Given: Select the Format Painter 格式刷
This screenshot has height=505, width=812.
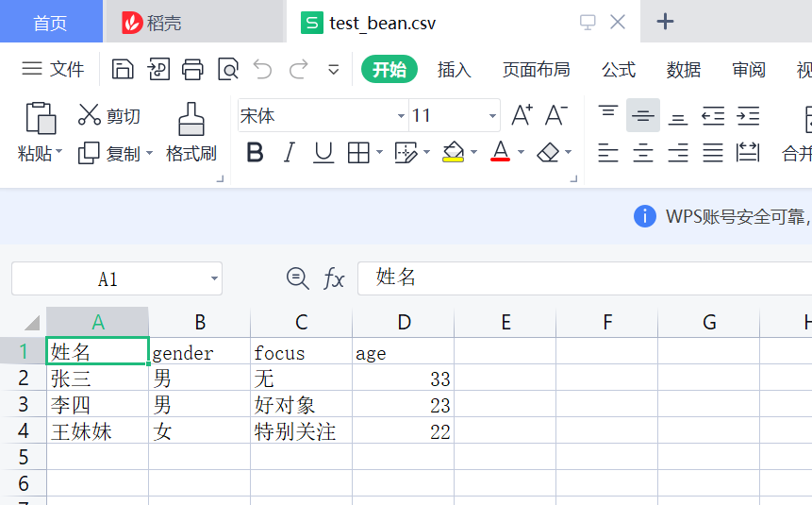Looking at the screenshot, I should tap(191, 132).
